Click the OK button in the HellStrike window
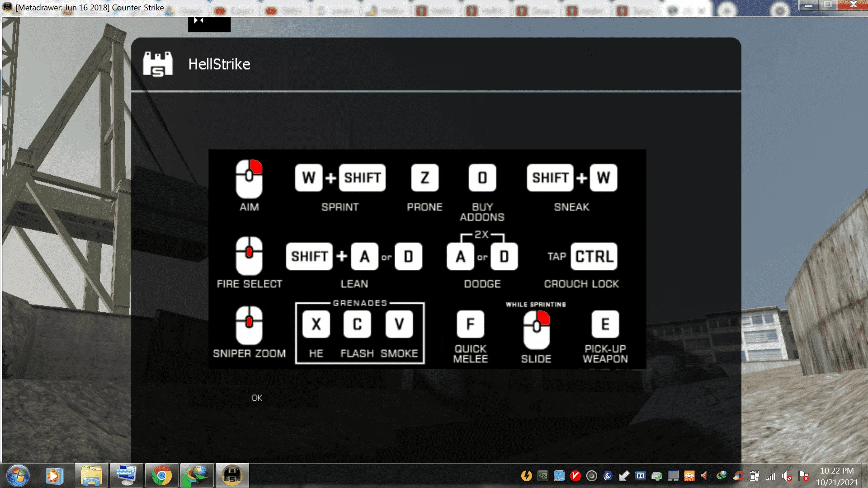 256,398
